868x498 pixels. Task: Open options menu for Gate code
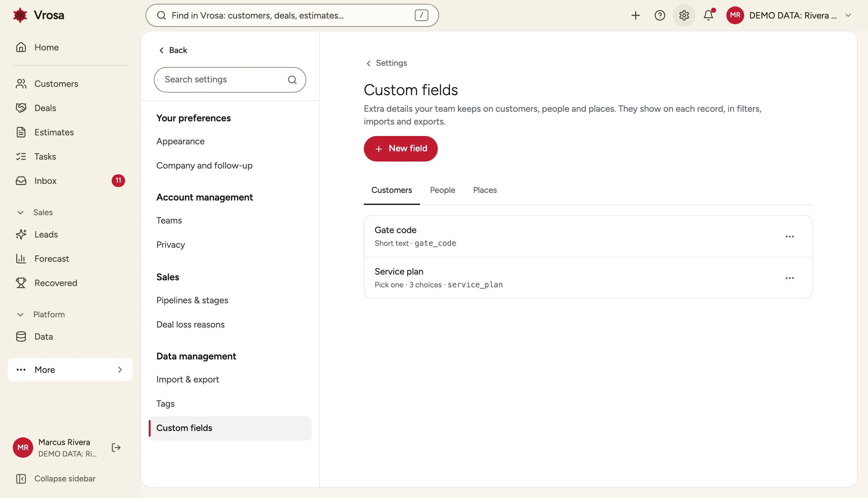(x=789, y=237)
